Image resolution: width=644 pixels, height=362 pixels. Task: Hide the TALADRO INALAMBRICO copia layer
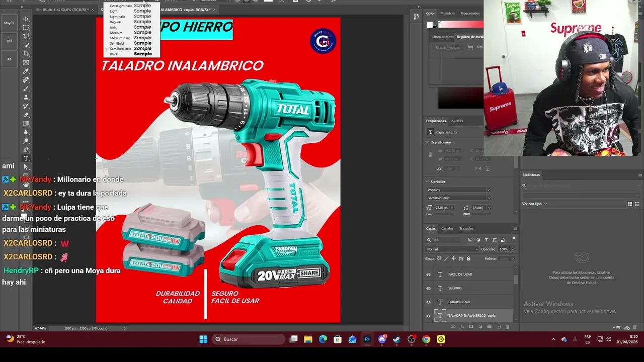tap(429, 316)
